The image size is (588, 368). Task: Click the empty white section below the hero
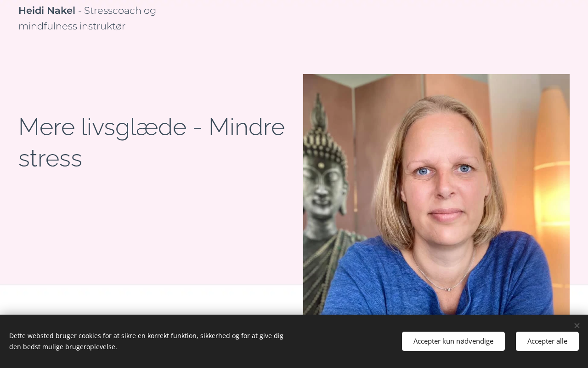point(152,300)
